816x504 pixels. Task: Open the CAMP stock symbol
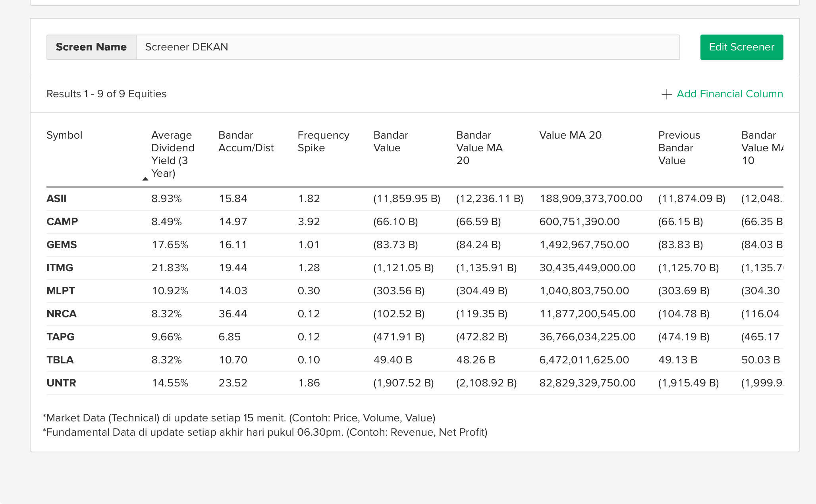pyautogui.click(x=62, y=222)
